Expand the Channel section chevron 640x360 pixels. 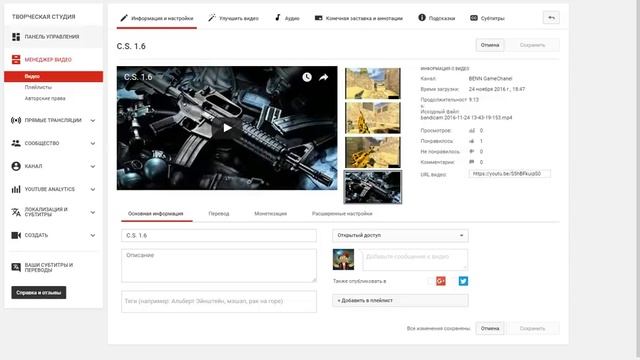pos(93,167)
